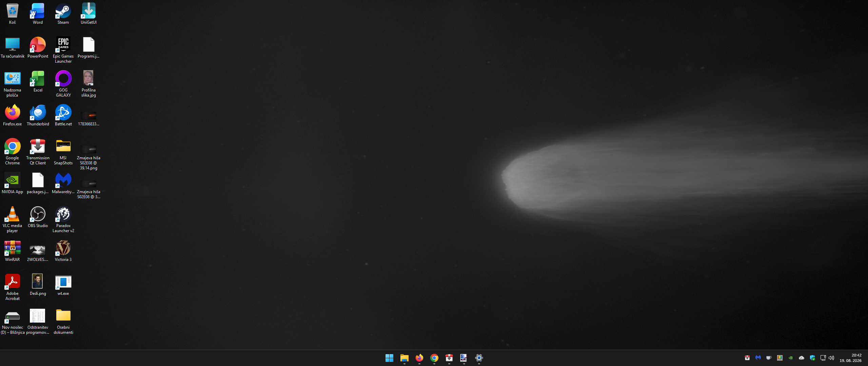
Task: Open the Nadzorna plošča control panel icon
Action: 12,84
